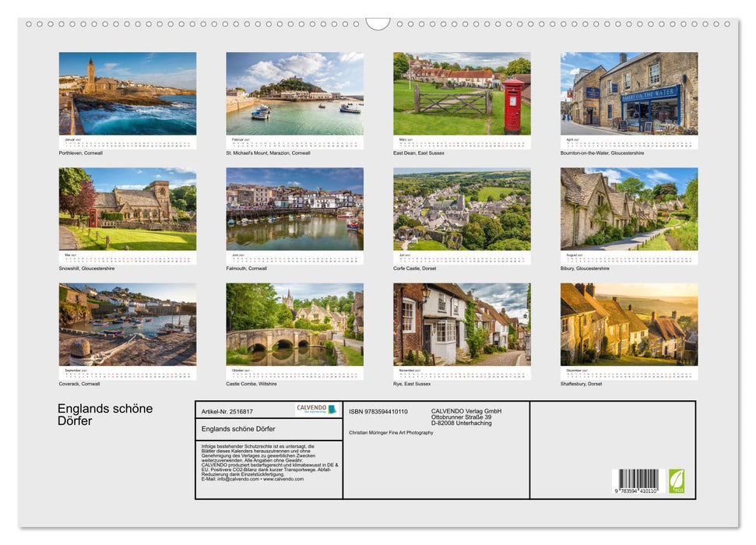The height and width of the screenshot is (545, 756).
Task: Click the copyright notice paragraph
Action: click(269, 462)
